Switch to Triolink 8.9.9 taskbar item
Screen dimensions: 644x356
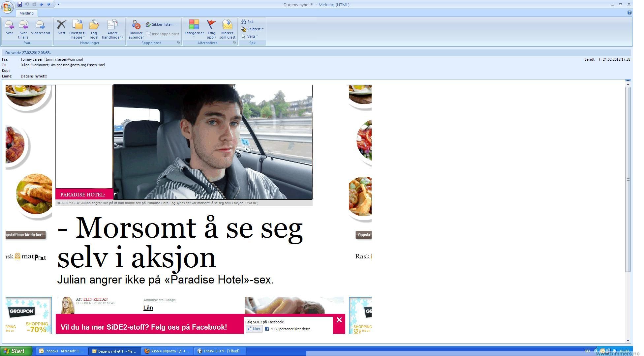(221, 351)
